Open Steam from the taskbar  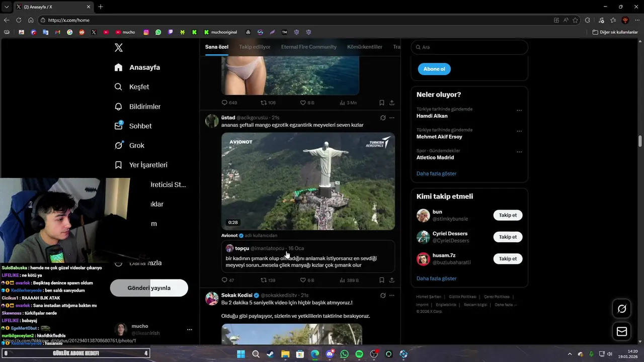point(270,354)
